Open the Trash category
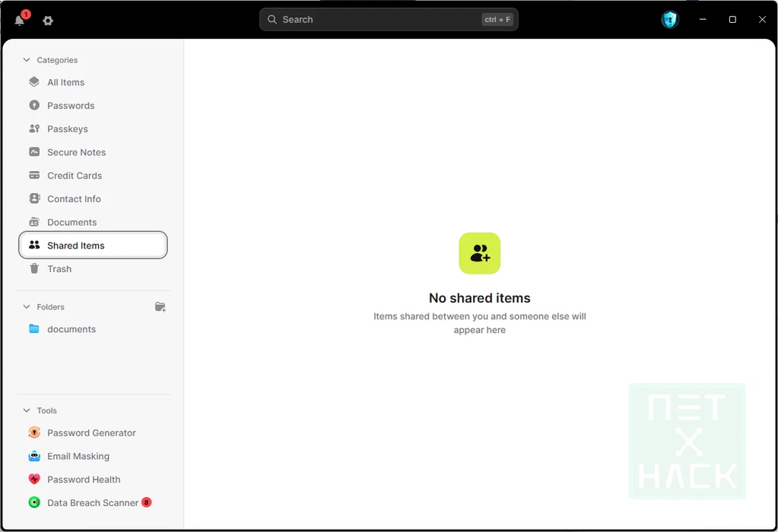 click(59, 269)
